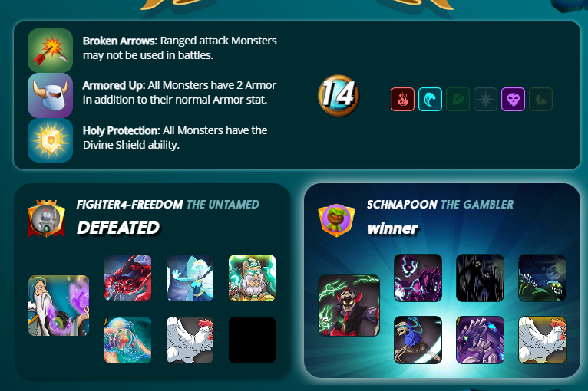Image resolution: width=588 pixels, height=391 pixels.
Task: View the ice fairy monster card
Action: pyautogui.click(x=190, y=278)
